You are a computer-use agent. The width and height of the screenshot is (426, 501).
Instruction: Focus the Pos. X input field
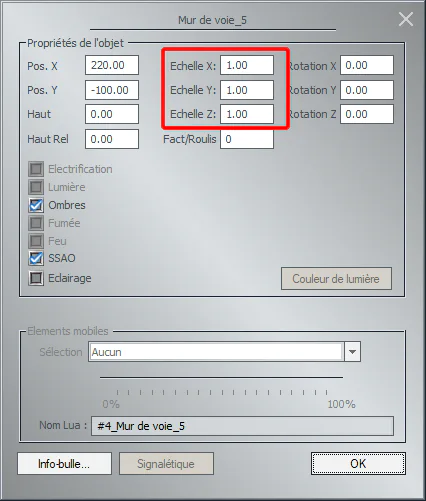tap(112, 65)
